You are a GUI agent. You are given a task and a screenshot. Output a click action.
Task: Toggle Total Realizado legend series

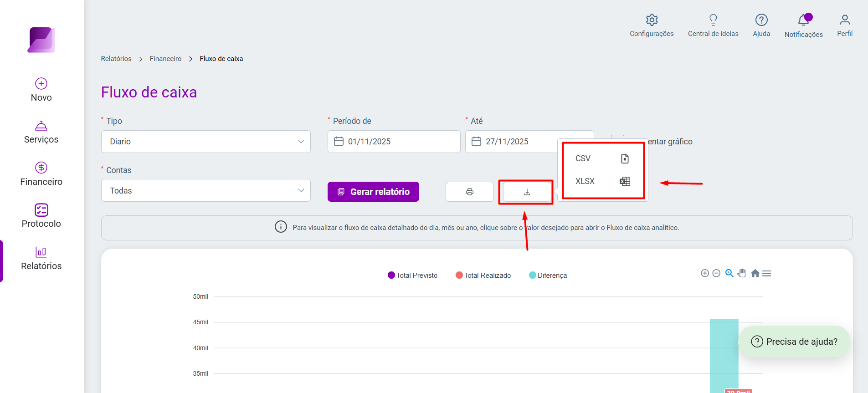pos(483,276)
